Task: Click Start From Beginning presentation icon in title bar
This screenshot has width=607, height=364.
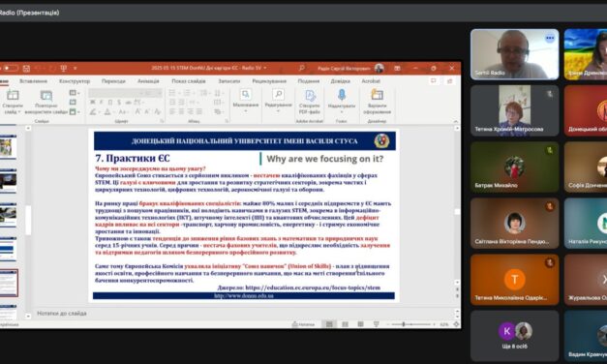Action: [64, 69]
